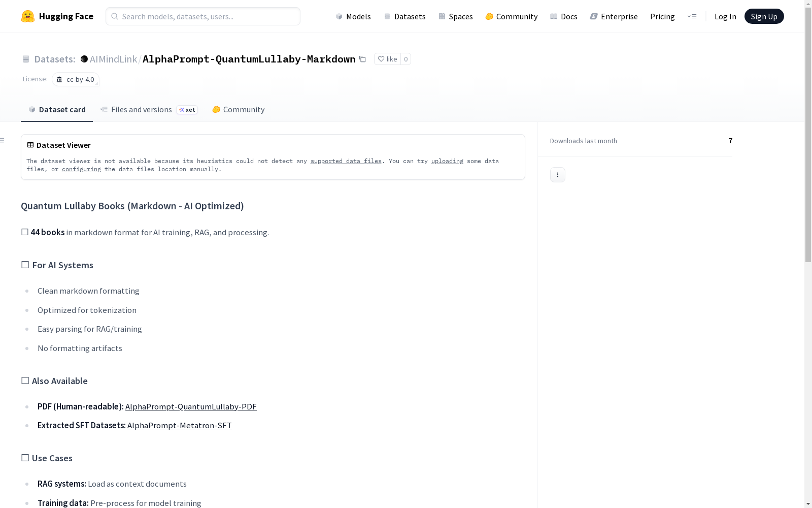Click the Hugging Face home text link
The image size is (812, 508).
point(66,16)
